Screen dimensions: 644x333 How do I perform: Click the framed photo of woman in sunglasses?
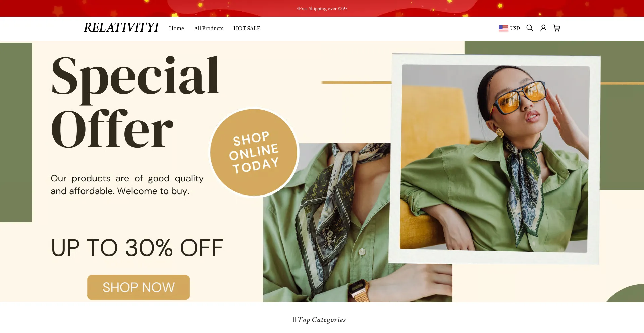tap(494, 159)
